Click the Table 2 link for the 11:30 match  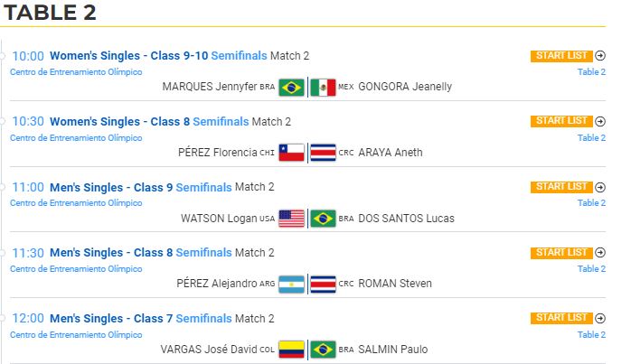coord(591,268)
